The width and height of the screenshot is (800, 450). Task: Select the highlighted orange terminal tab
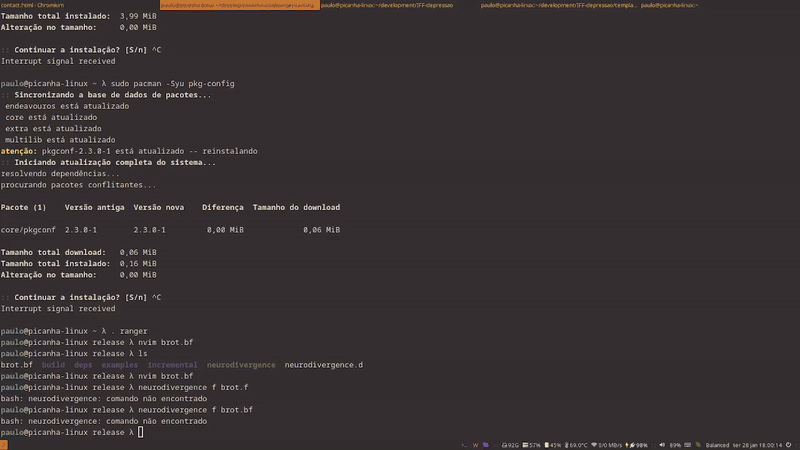coord(240,5)
